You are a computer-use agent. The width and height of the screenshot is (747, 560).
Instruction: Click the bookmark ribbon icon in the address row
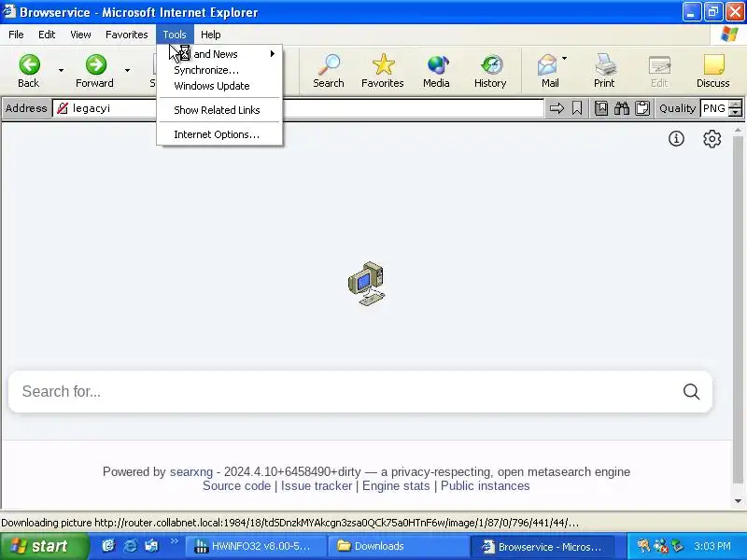click(x=577, y=108)
